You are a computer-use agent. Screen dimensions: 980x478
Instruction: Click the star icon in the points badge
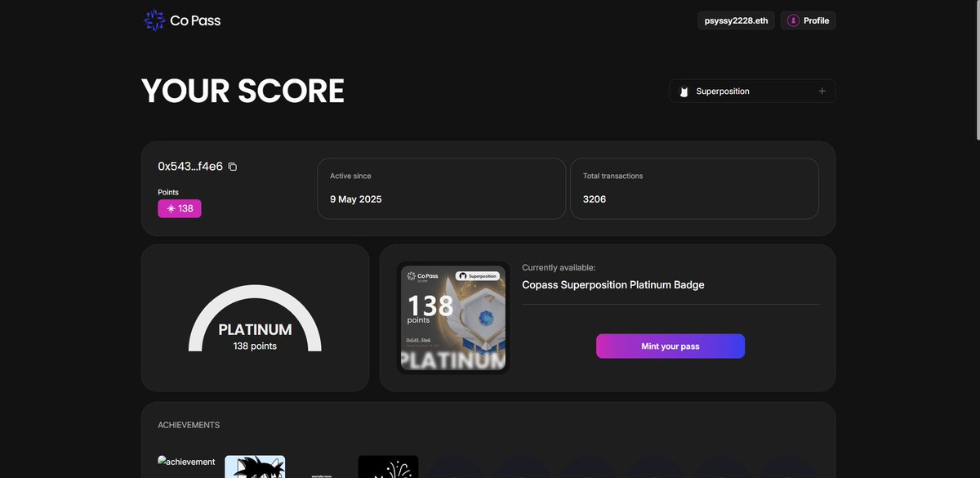[x=170, y=208]
